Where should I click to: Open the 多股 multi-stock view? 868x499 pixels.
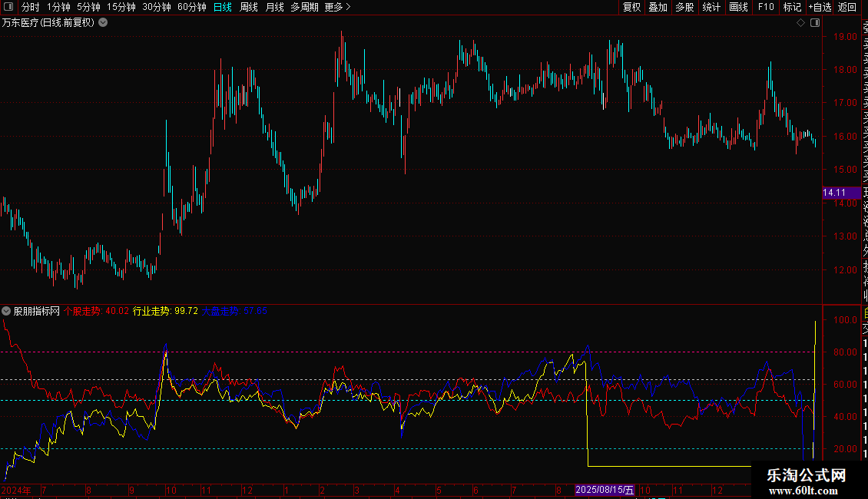point(684,7)
